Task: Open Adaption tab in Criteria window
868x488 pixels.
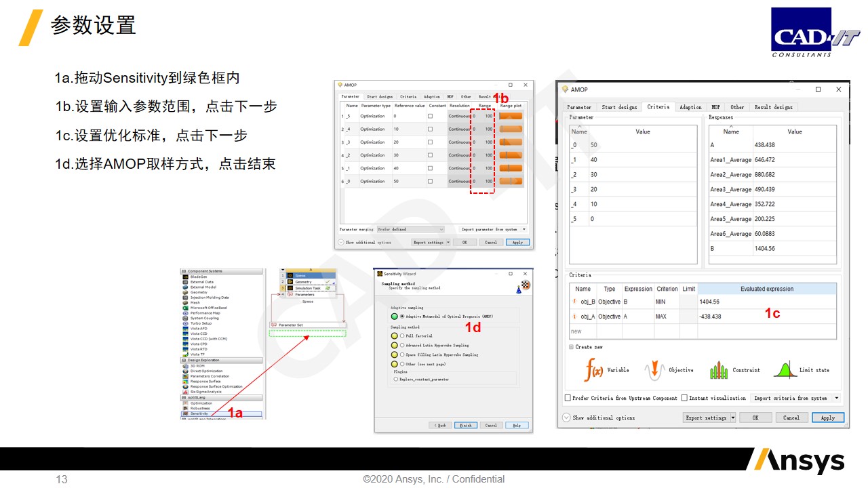Action: [x=690, y=107]
